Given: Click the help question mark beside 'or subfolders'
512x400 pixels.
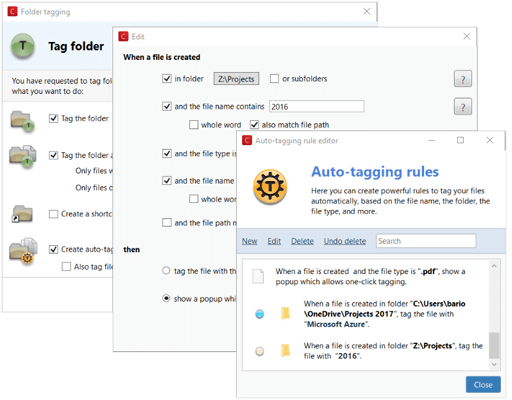Looking at the screenshot, I should 463,79.
